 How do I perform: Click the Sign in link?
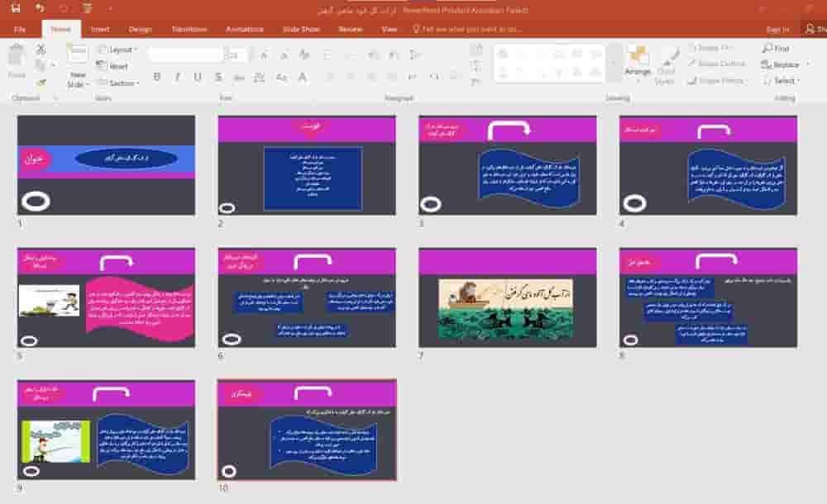778,29
